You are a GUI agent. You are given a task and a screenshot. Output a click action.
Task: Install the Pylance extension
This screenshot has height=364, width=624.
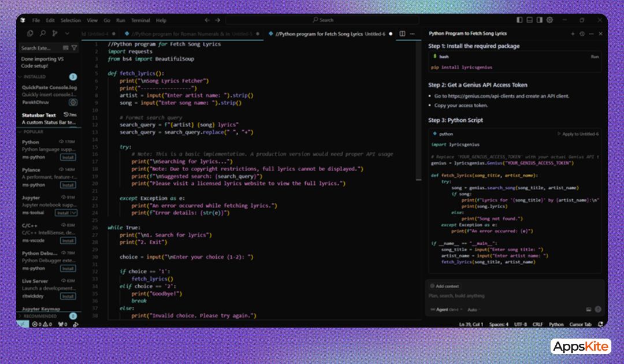pos(68,185)
